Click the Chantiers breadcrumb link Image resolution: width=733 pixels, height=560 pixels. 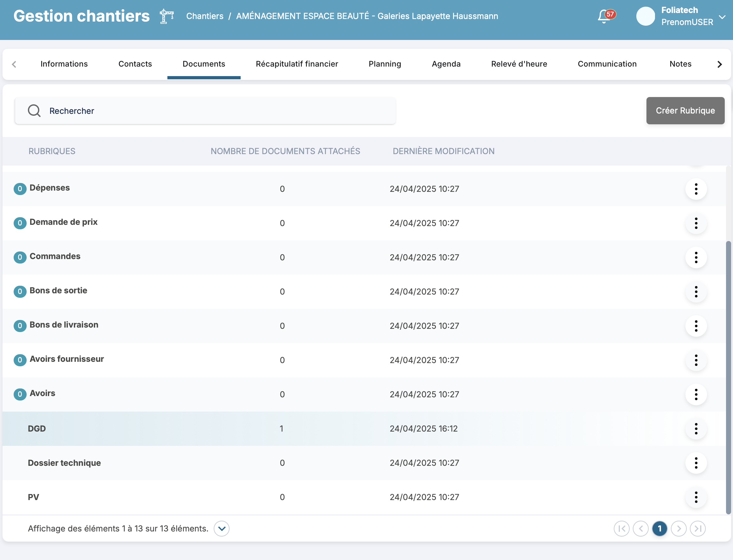[x=204, y=16]
